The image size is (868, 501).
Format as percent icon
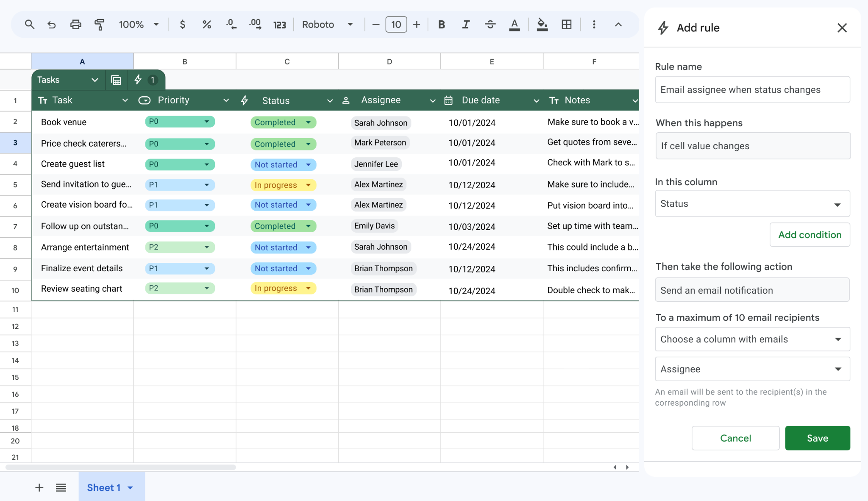pyautogui.click(x=207, y=25)
